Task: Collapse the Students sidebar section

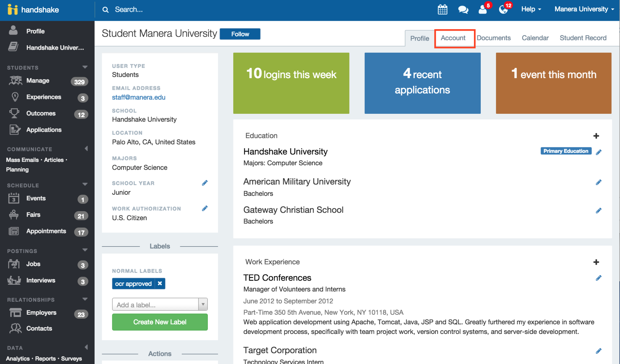Action: tap(85, 67)
